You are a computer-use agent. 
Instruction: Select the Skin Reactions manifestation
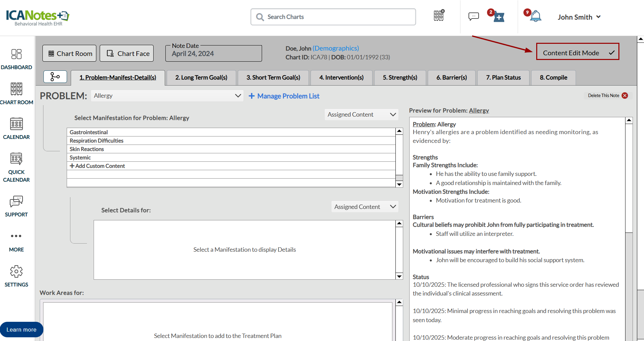coord(87,149)
